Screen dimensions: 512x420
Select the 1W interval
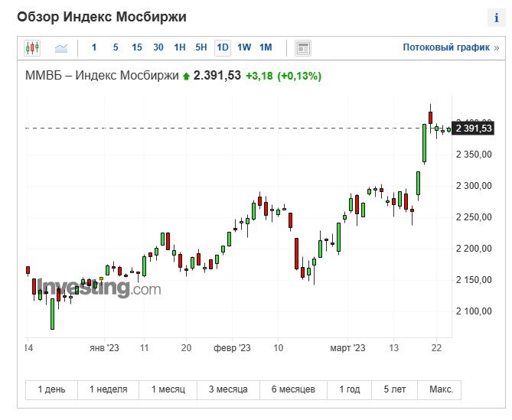[244, 47]
